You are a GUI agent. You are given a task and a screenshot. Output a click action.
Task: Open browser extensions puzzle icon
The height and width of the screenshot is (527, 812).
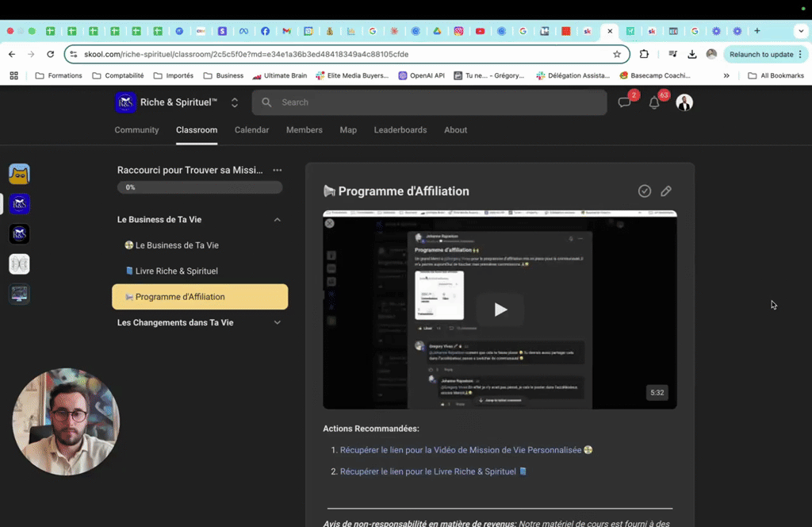644,54
